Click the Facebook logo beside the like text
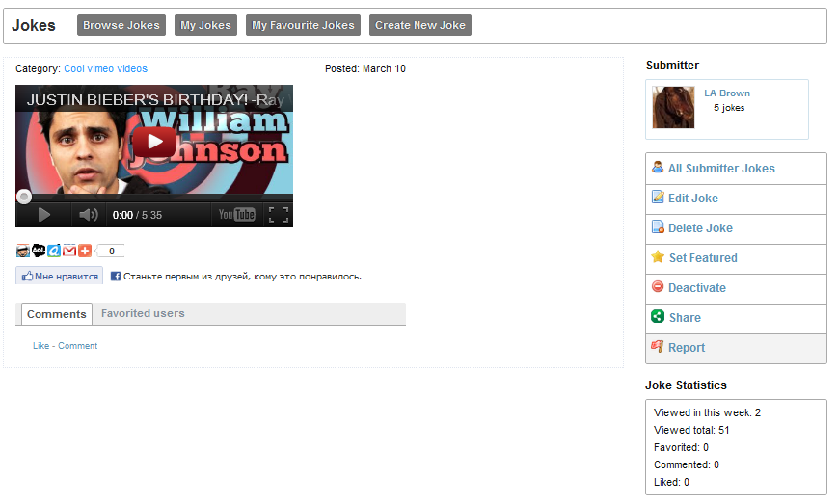Viewport: 837px width, 504px height. click(x=116, y=277)
